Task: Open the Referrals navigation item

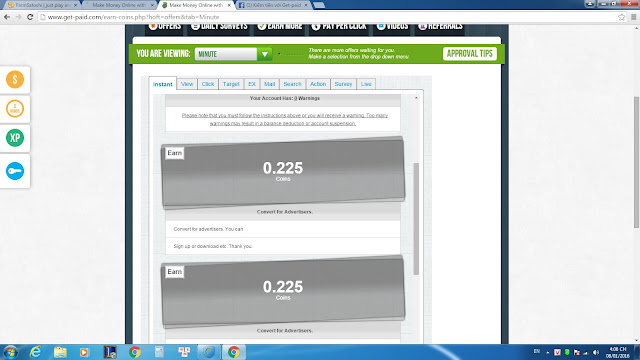Action: (x=440, y=26)
